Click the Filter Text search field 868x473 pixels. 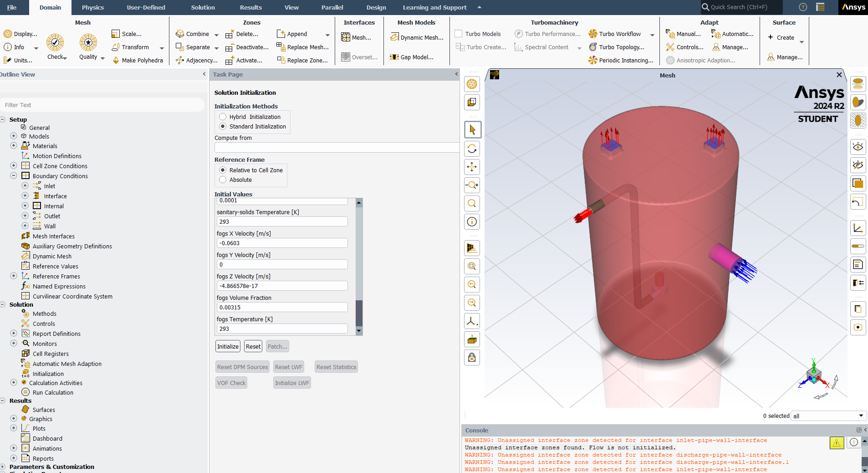coord(102,105)
